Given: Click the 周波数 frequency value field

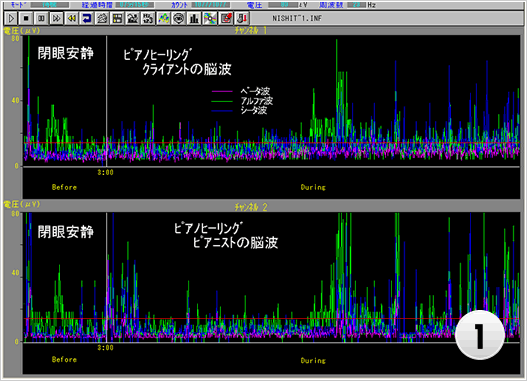Looking at the screenshot, I should [x=357, y=5].
